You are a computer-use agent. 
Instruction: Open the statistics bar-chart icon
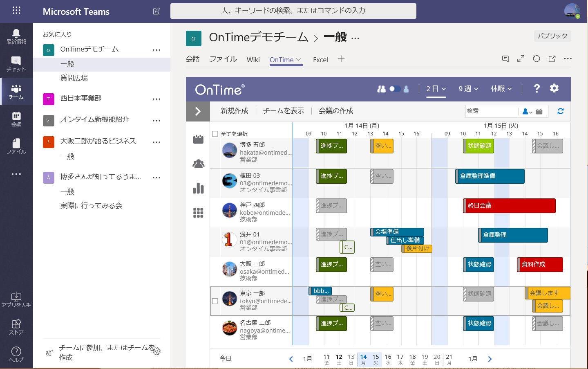click(x=198, y=189)
